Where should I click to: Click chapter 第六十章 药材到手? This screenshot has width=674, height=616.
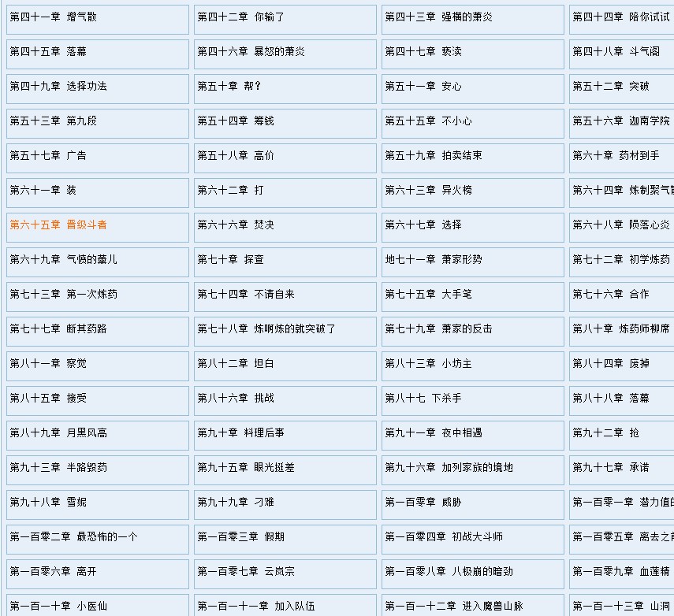pos(616,156)
